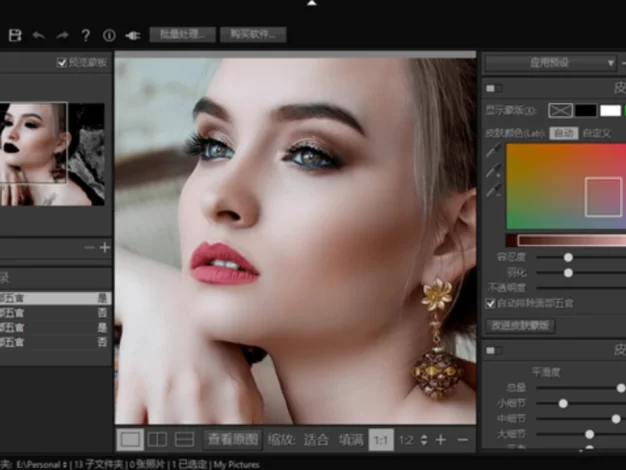Screen dimensions: 626x470
Task: Pick the eyedropper tool for skin color
Action: tap(494, 151)
